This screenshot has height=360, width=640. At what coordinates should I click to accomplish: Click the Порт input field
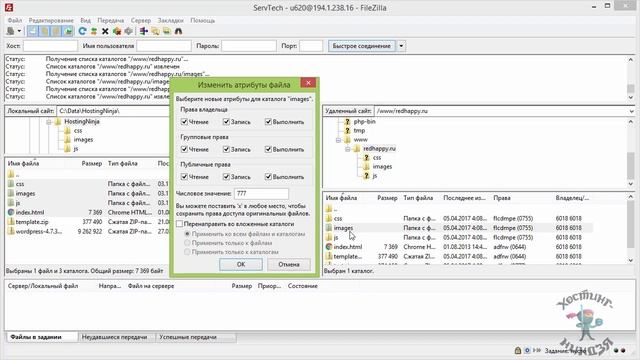[x=311, y=46]
